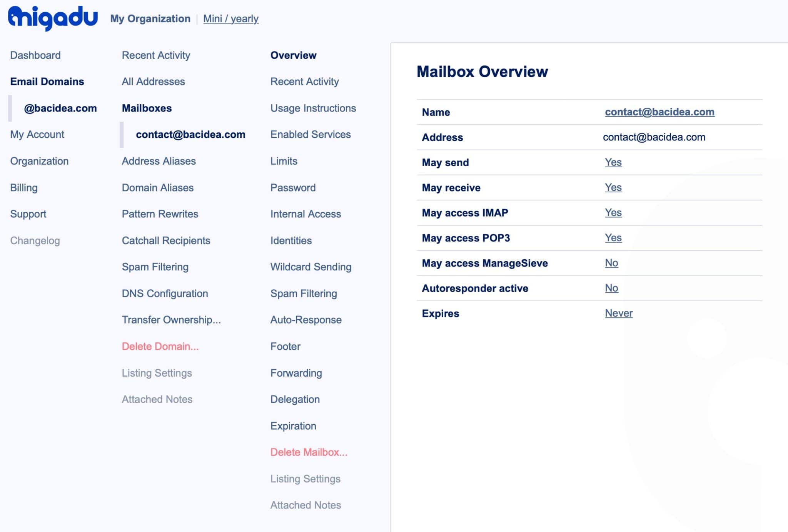Image resolution: width=788 pixels, height=532 pixels.
Task: Open Enabled Services
Action: (x=311, y=134)
